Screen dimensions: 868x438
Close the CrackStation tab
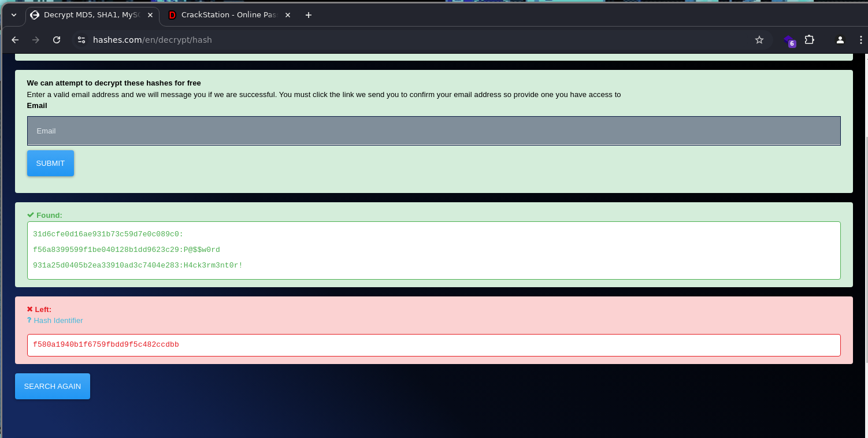click(x=288, y=15)
